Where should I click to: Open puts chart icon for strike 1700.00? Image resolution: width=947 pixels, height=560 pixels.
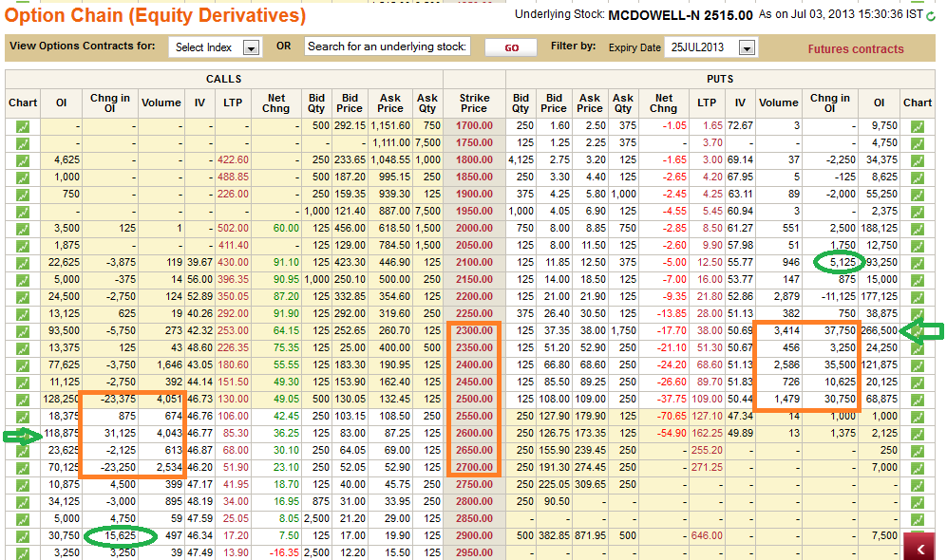[918, 127]
